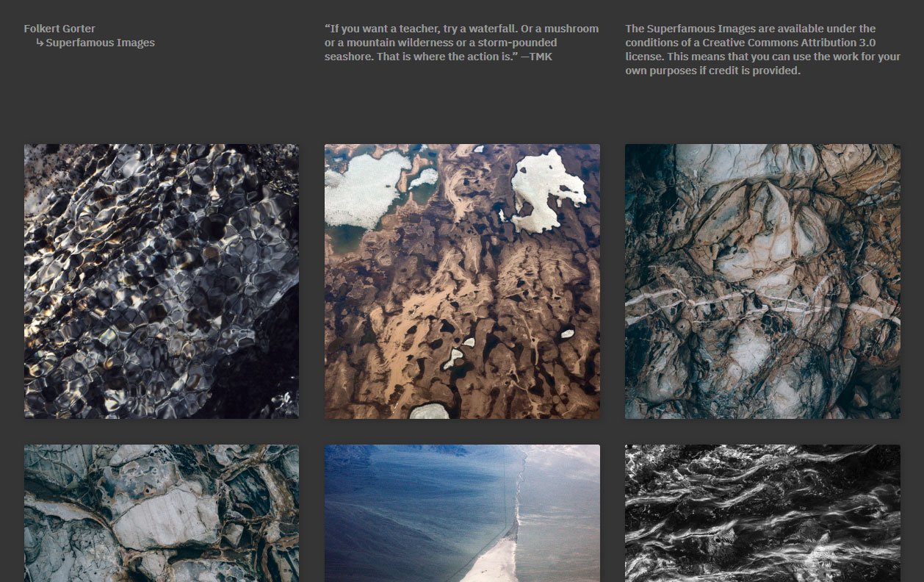
Task: Open the grey cracked rock thumbnail in second row
Action: pyautogui.click(x=162, y=513)
